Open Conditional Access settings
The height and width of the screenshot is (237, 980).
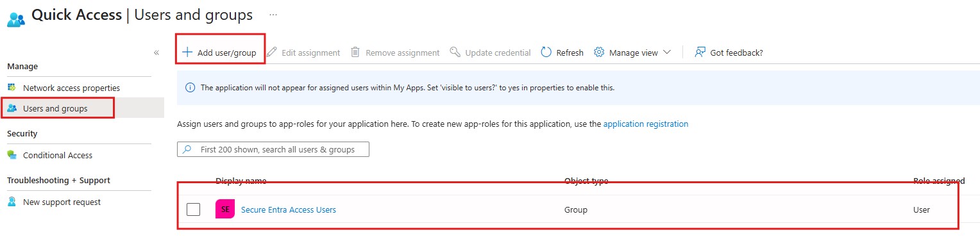pos(58,155)
